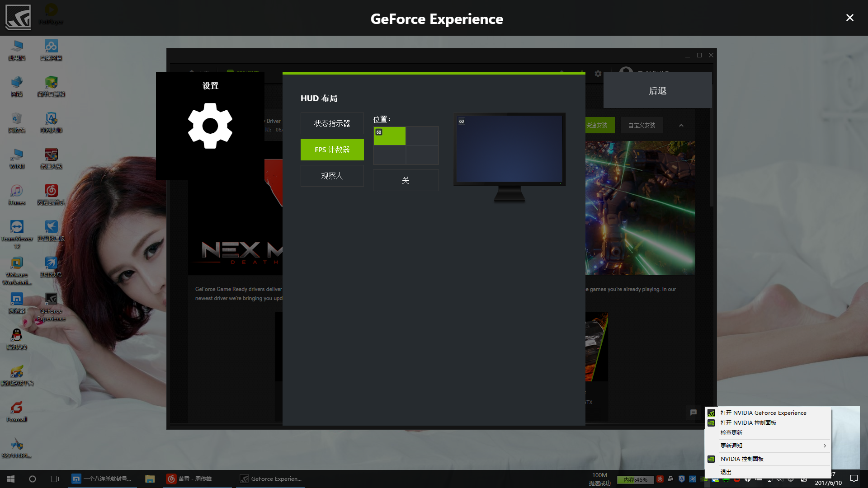The height and width of the screenshot is (488, 868).
Task: Open the 停网大师 desktop icon
Action: point(51,122)
